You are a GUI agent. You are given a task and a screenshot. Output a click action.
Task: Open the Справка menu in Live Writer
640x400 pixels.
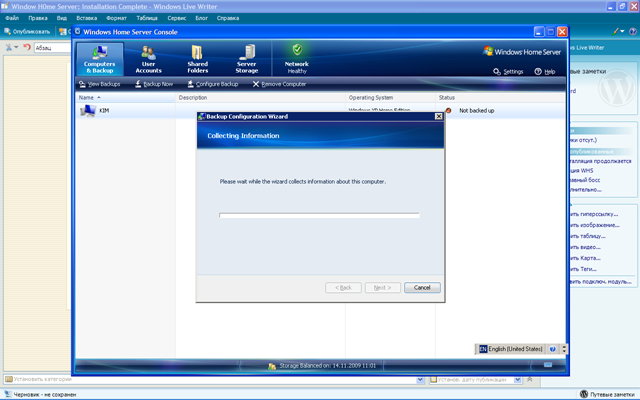pos(228,18)
